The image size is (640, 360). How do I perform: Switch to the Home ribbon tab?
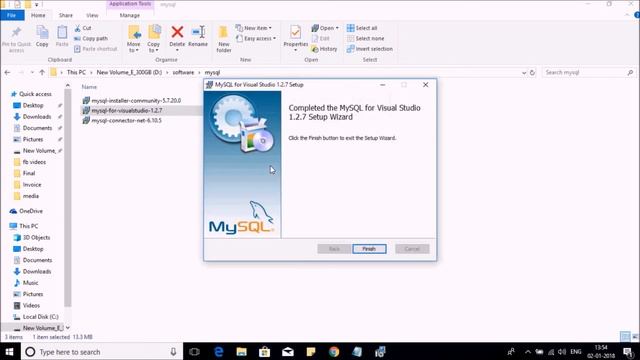(x=38, y=15)
